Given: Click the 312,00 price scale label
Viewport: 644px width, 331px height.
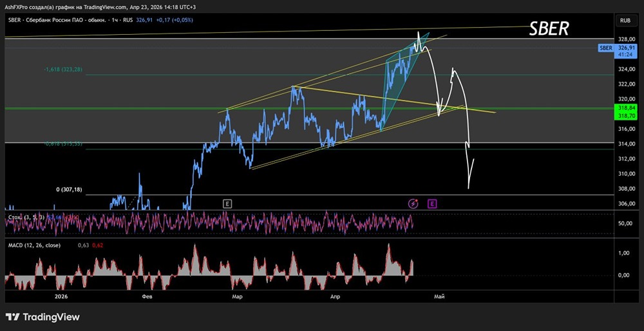Looking at the screenshot, I should [625, 159].
